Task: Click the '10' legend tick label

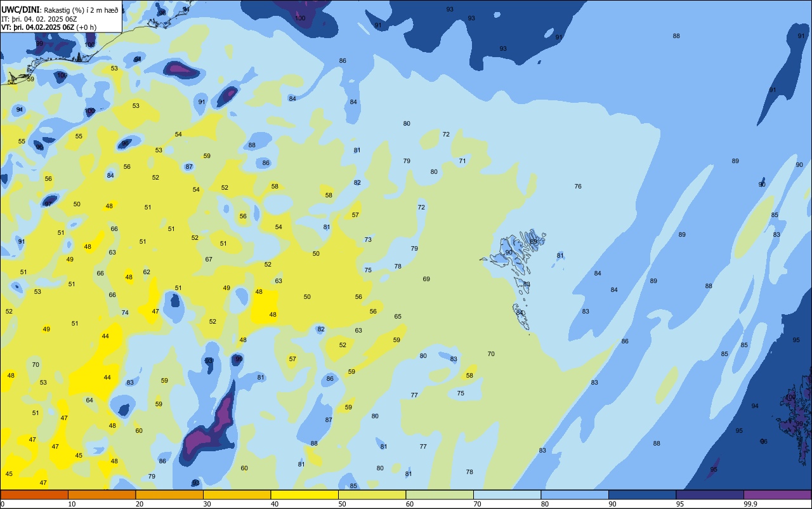Action: [72, 504]
